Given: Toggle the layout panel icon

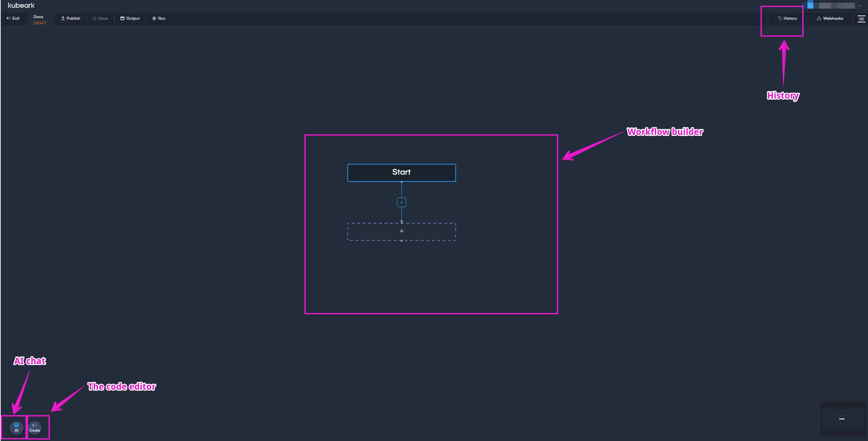Looking at the screenshot, I should coord(861,19).
